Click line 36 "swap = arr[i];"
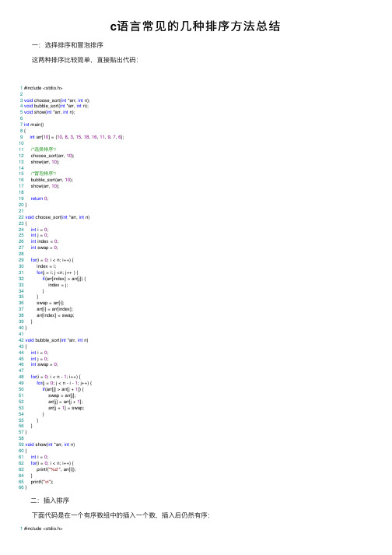The height and width of the screenshot is (555, 392). point(50,303)
